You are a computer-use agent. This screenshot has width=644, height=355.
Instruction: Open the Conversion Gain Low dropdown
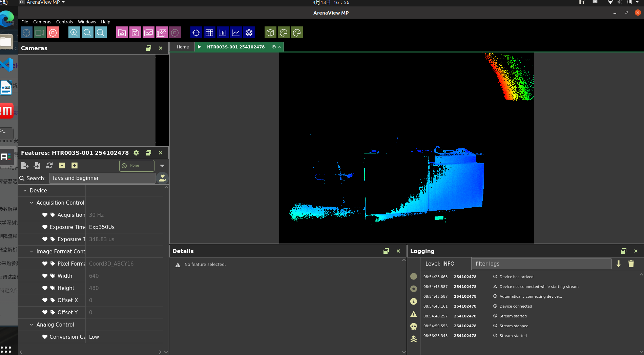tap(124, 337)
